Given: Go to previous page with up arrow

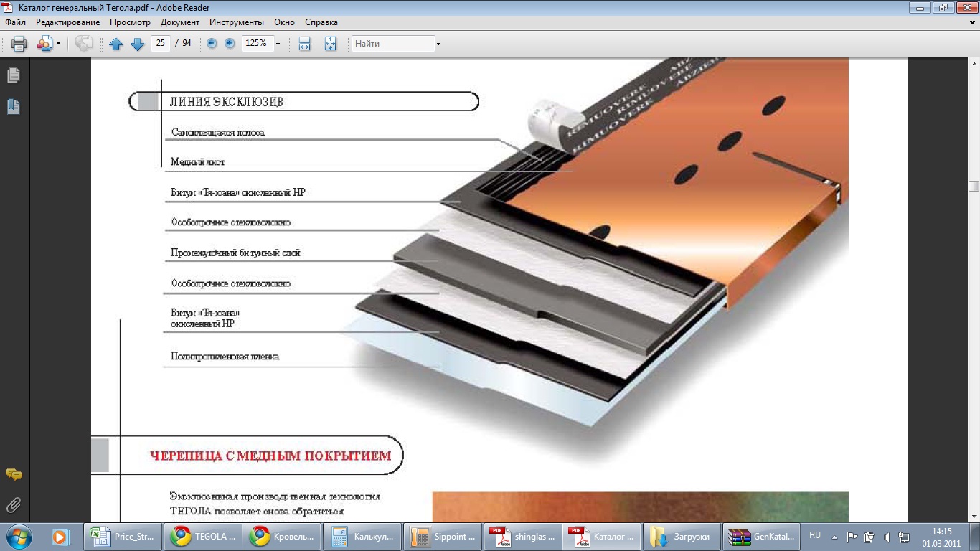Looking at the screenshot, I should click(116, 44).
